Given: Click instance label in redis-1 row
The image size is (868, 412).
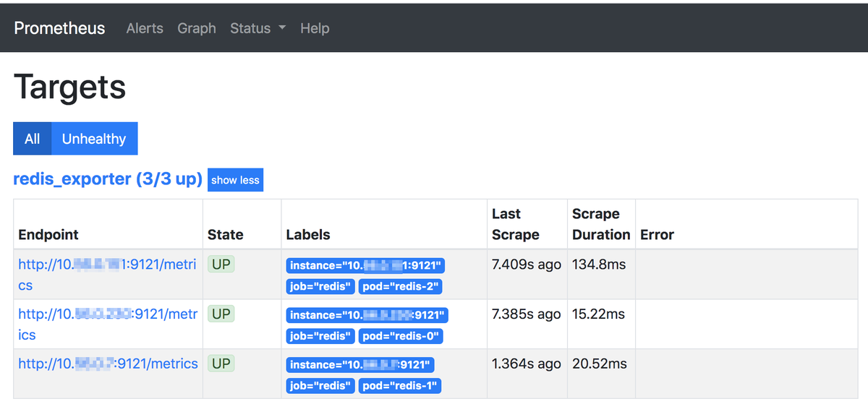Looking at the screenshot, I should [x=360, y=365].
